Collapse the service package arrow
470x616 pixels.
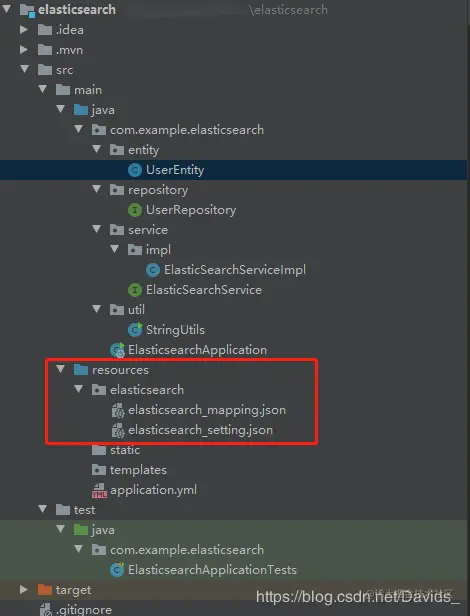tap(97, 229)
